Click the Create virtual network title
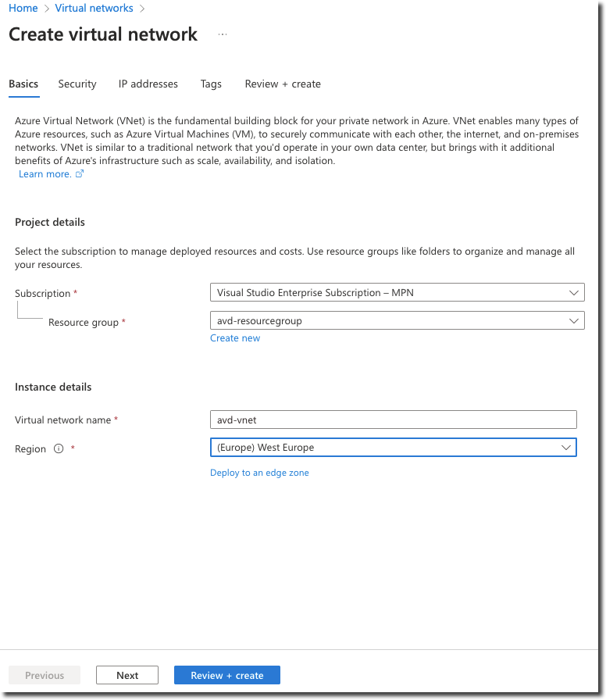The image size is (606, 700). (x=103, y=34)
